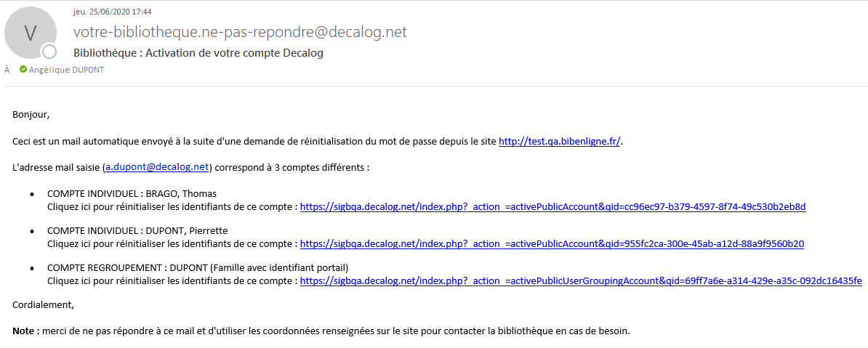Click the sender avatar with letter V

[31, 33]
